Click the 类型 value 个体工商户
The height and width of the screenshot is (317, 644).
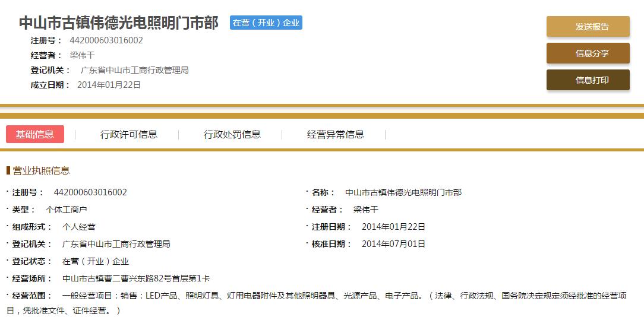tap(67, 210)
